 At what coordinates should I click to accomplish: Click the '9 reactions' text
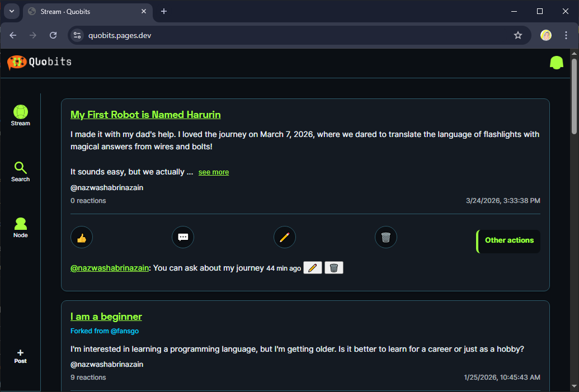click(x=88, y=377)
